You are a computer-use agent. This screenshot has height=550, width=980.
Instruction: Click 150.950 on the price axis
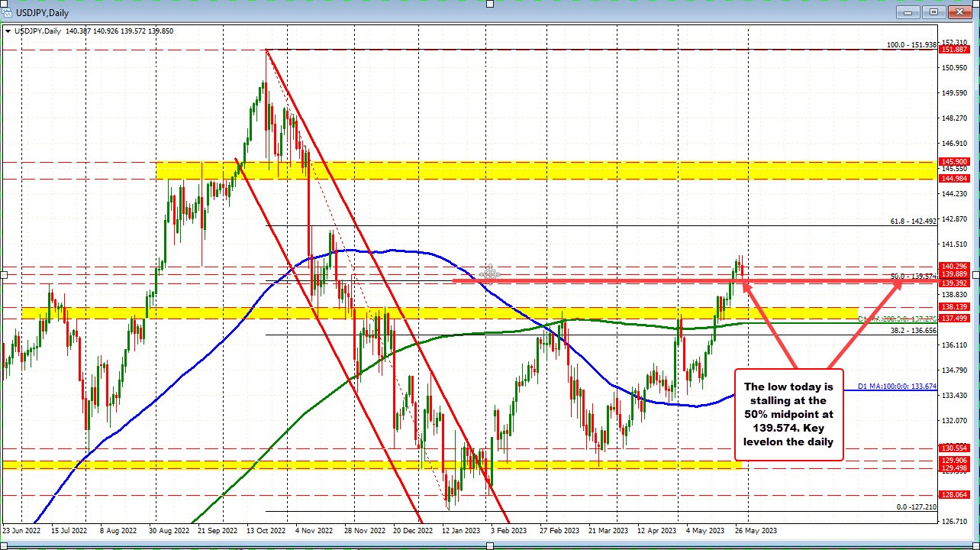click(955, 68)
